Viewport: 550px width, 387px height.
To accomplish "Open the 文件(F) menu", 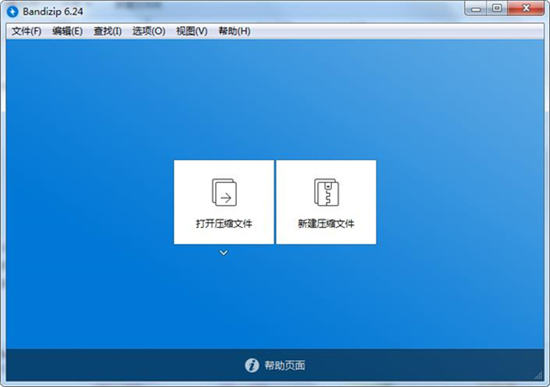I will click(26, 31).
